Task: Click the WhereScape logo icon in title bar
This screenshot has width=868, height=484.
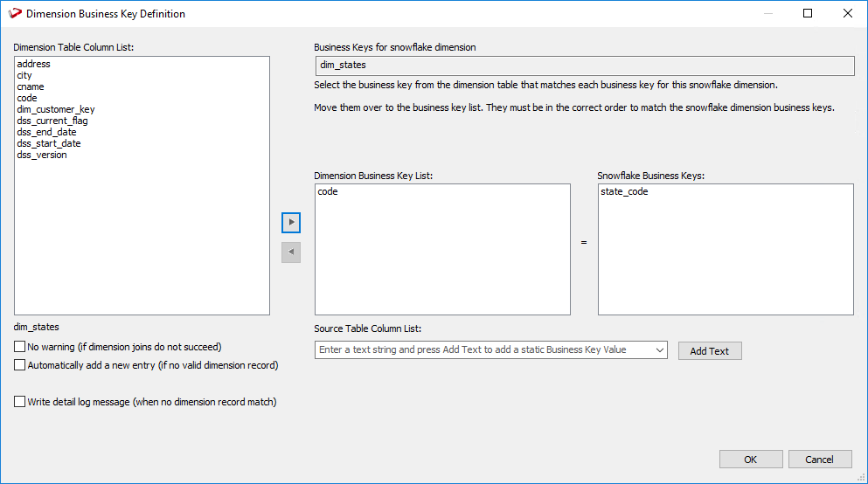Action: tap(14, 14)
